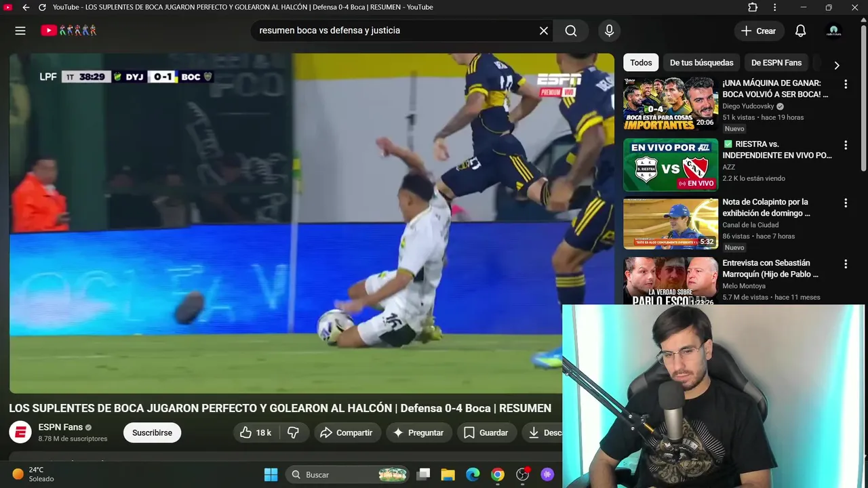Open the extensions puzzle icon in title bar
This screenshot has width=868, height=488.
coord(753,7)
